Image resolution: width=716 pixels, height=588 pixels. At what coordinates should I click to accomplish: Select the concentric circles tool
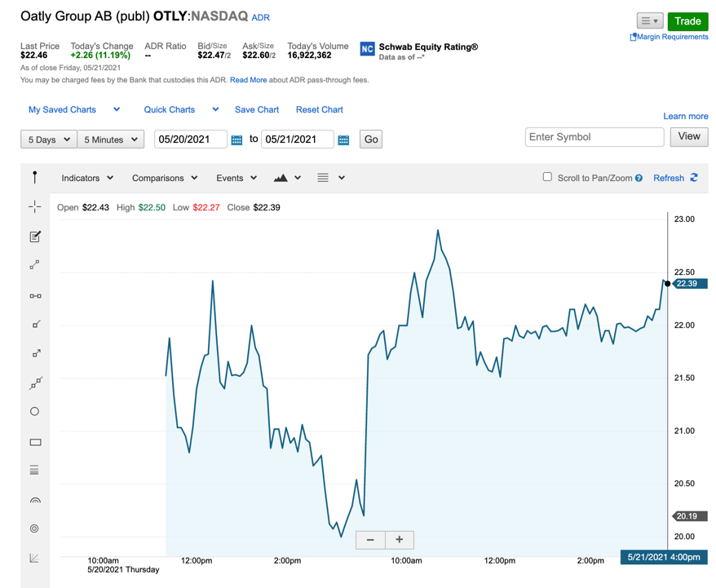34,528
